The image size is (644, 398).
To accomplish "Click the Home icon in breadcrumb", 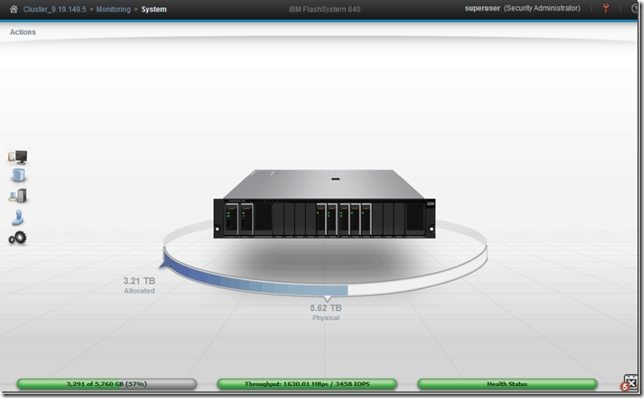I will pos(14,9).
